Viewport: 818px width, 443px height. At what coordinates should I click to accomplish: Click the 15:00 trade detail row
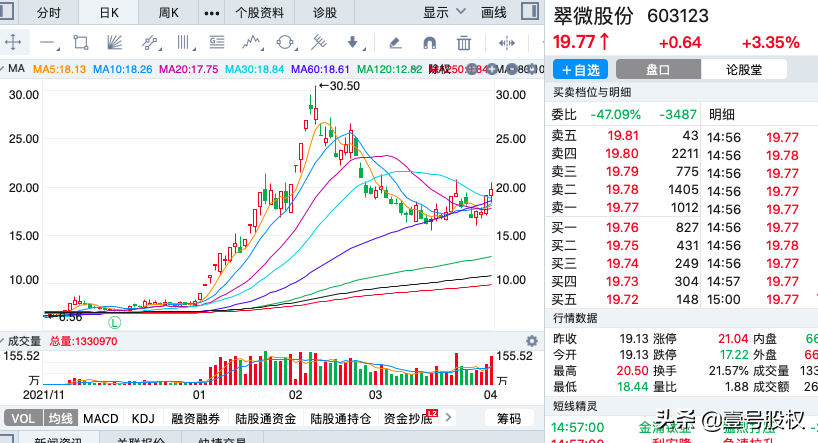[754, 300]
